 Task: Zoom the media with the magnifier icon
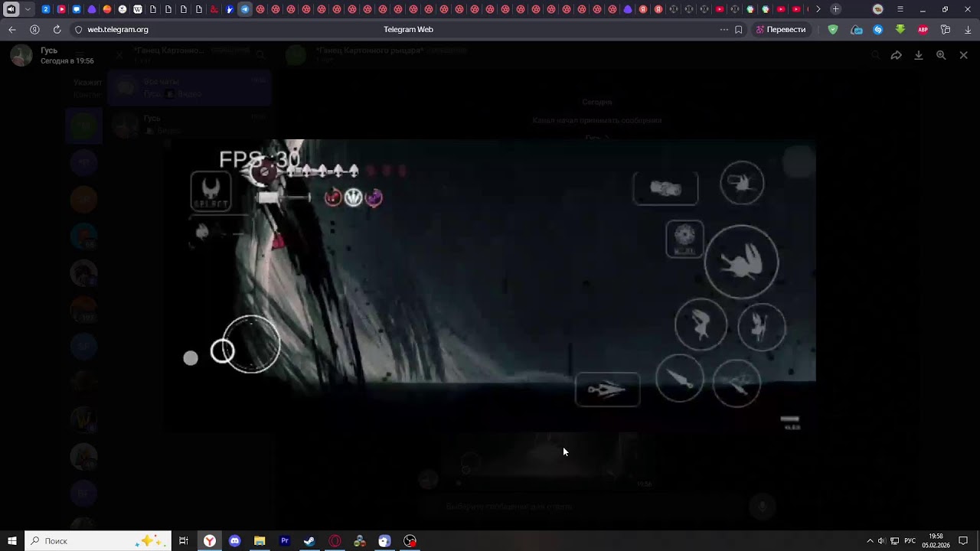coord(941,55)
